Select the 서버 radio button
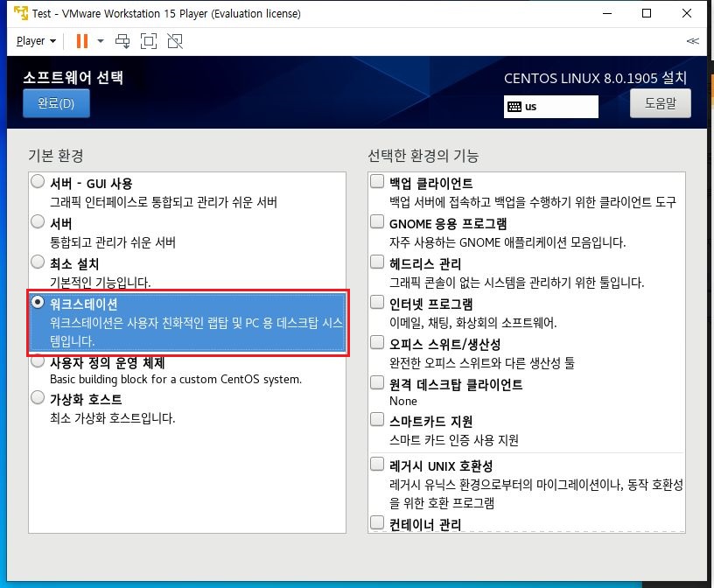 pos(38,221)
